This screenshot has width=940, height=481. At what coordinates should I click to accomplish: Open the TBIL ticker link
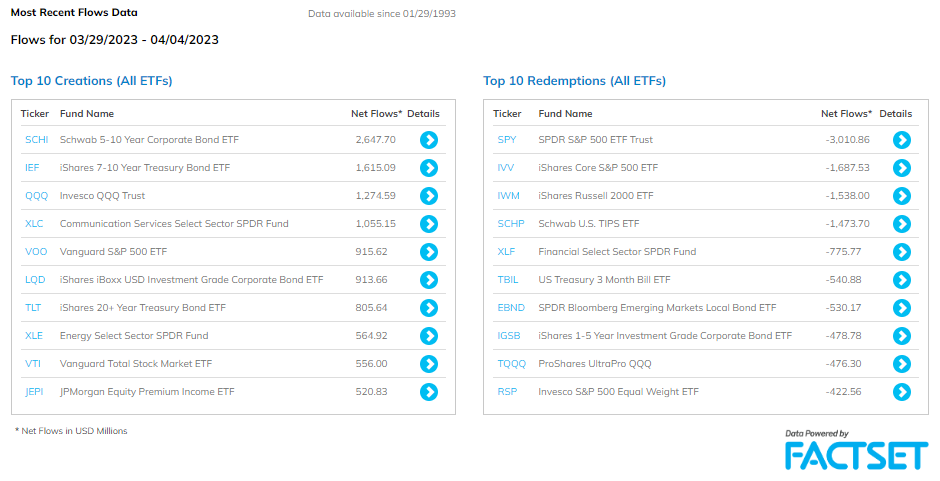point(508,279)
